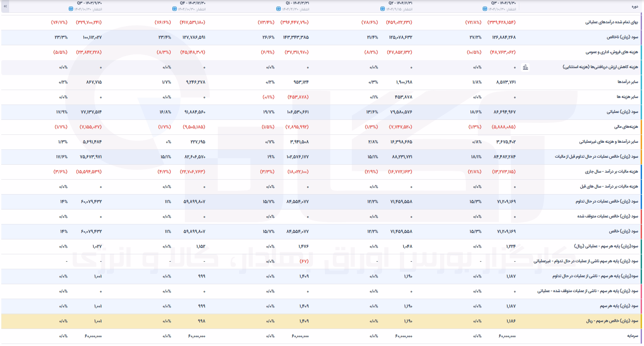644x346 pixels.
Task: Collapse the table using the double-chevron icon
Action: point(5,6)
